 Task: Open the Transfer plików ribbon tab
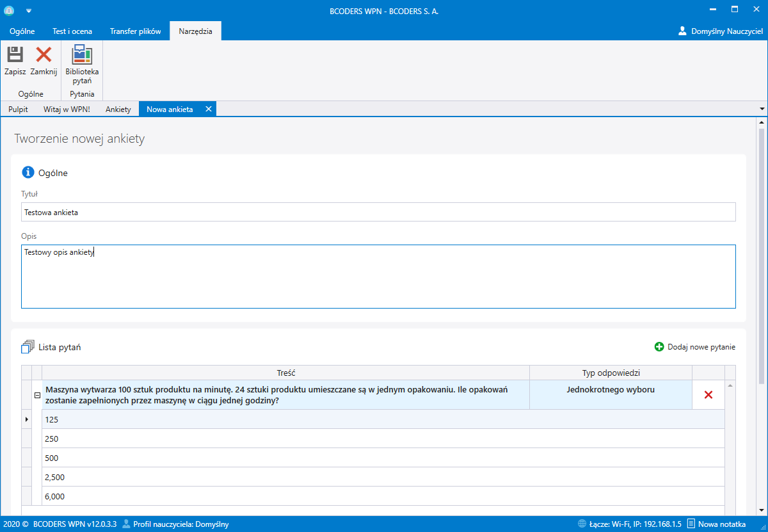click(135, 31)
